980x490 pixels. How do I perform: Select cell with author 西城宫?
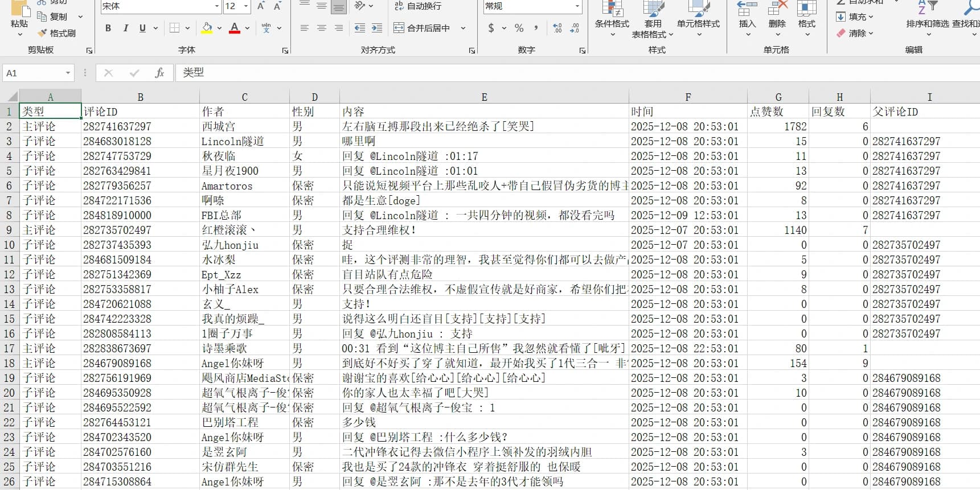(x=244, y=126)
